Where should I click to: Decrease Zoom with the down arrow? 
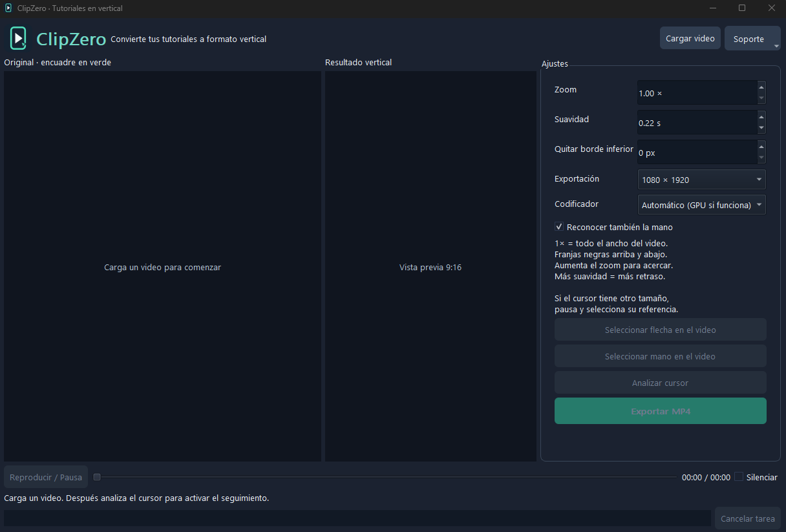click(761, 99)
